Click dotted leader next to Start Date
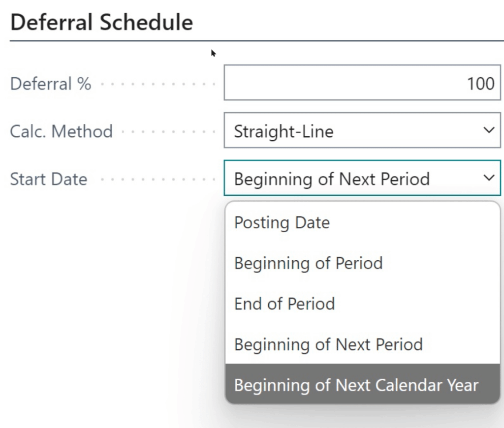504x428 pixels. (157, 180)
